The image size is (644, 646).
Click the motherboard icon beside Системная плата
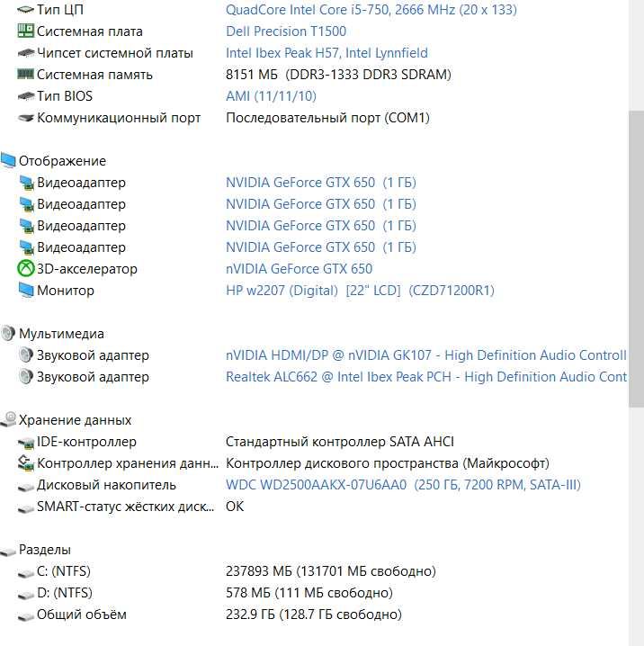25,31
